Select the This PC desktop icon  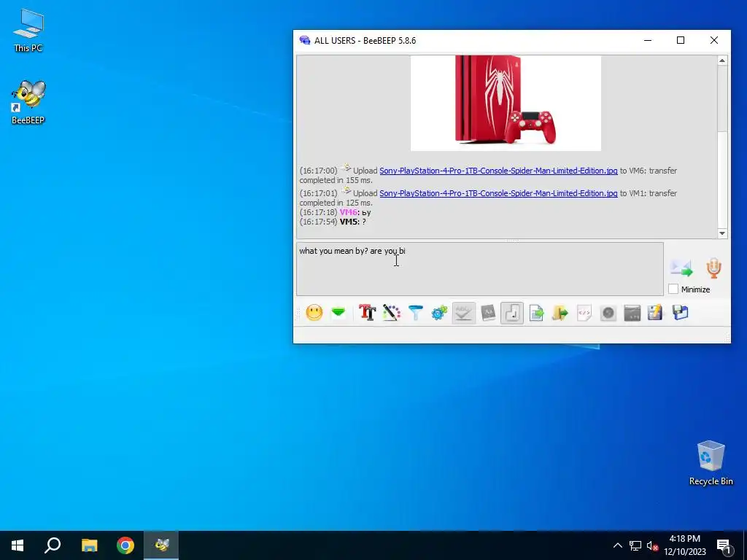point(28,31)
